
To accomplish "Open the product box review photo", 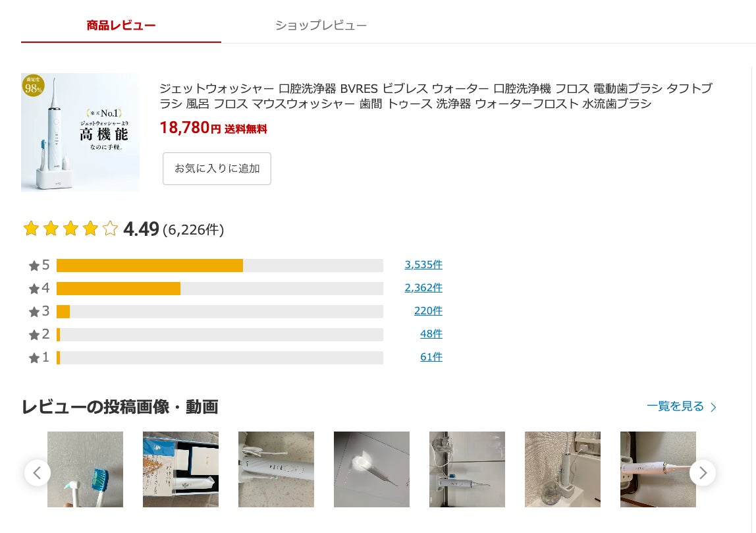I will pos(180,469).
